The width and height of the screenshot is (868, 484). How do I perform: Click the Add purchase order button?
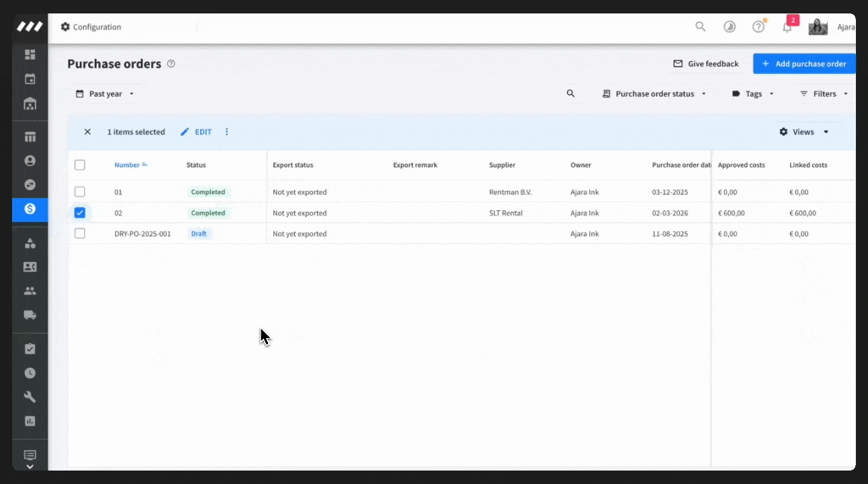click(x=804, y=64)
